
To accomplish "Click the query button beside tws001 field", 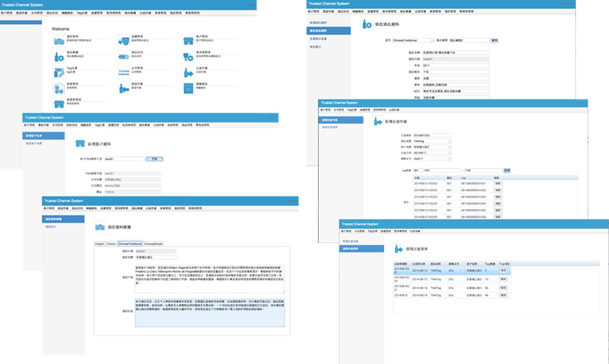I will 154,159.
